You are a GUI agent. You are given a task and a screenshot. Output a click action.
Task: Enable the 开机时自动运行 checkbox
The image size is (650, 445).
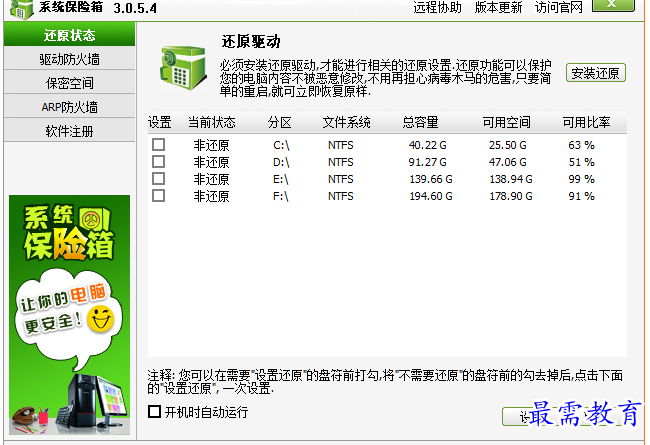[154, 411]
